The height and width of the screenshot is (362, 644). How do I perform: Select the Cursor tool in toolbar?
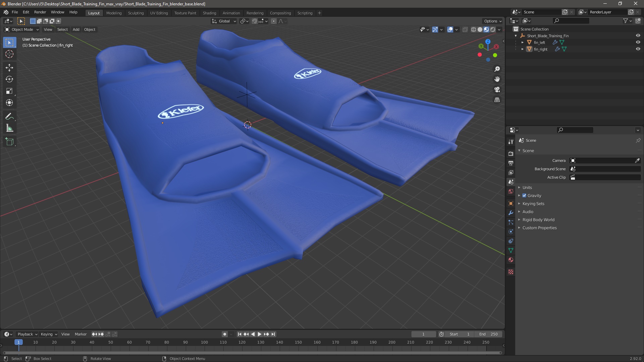[x=9, y=54]
